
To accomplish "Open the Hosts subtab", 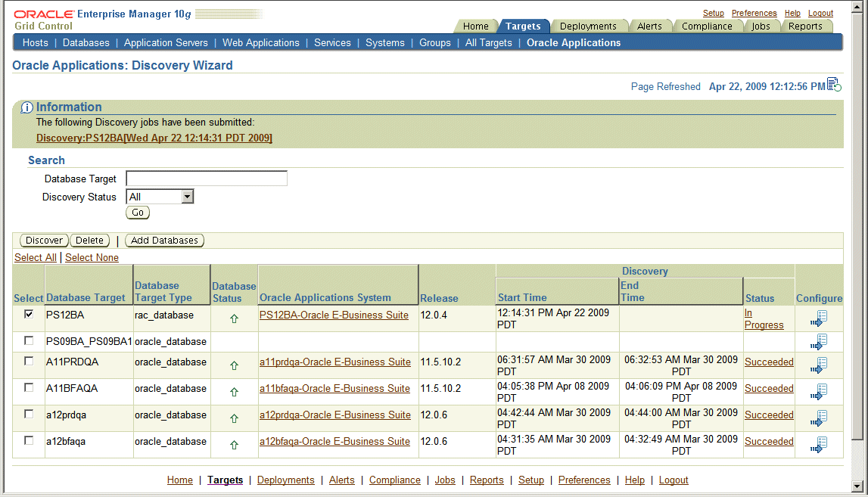I will click(36, 42).
